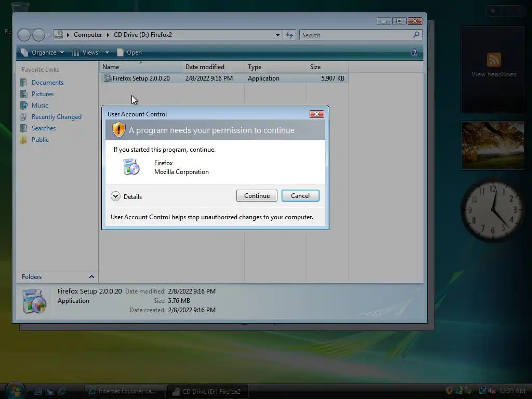Click the network tray icon
The height and width of the screenshot is (399, 532).
tap(482, 391)
